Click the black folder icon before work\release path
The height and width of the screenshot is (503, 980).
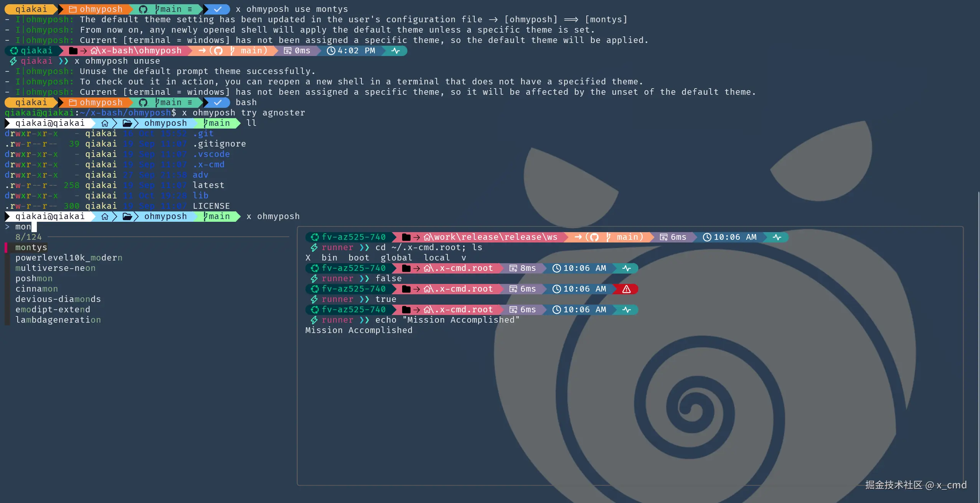coord(406,237)
